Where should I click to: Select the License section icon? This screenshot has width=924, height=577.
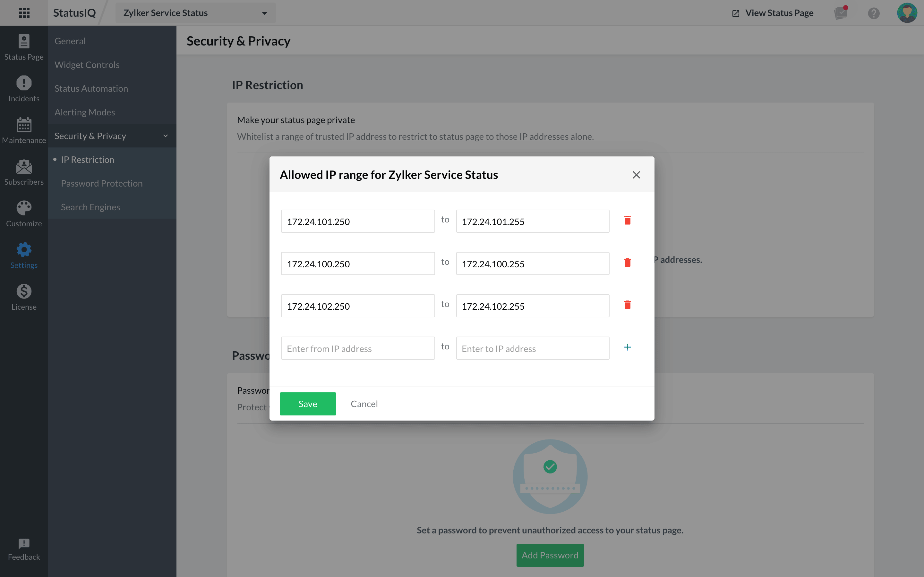click(24, 297)
